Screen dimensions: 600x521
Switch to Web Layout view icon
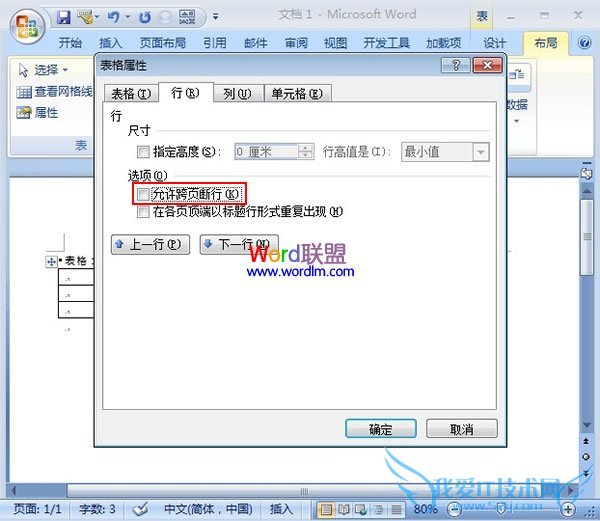[360, 509]
